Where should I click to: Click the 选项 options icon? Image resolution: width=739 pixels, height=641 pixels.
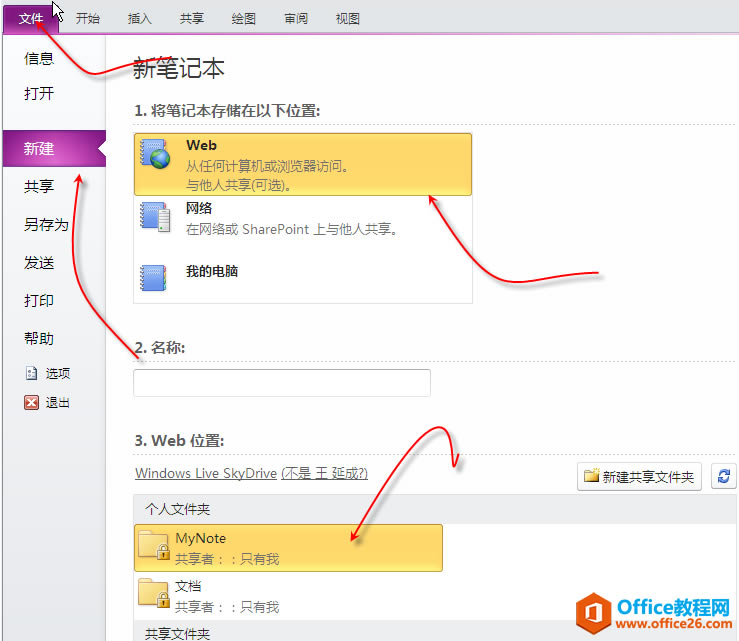[x=31, y=373]
